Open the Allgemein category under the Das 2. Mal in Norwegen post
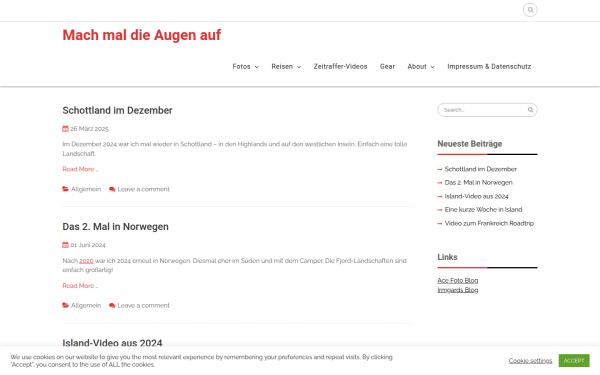600x375 pixels. click(86, 305)
